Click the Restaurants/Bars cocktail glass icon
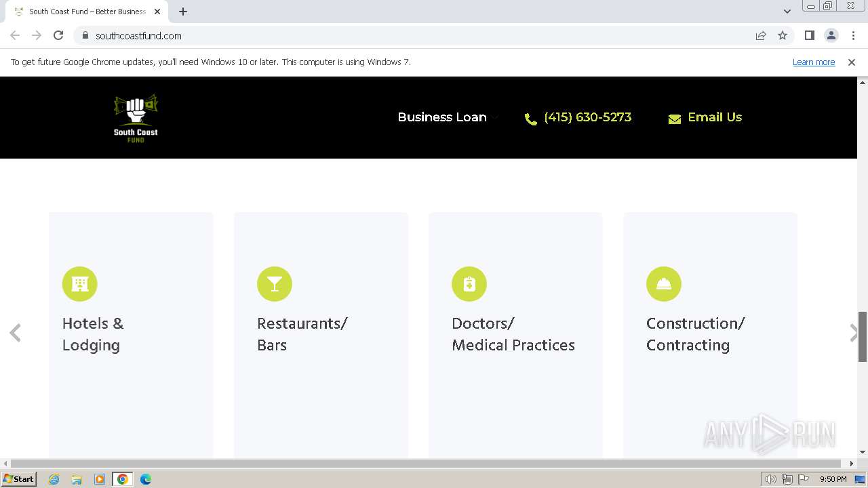The image size is (868, 488). [275, 284]
